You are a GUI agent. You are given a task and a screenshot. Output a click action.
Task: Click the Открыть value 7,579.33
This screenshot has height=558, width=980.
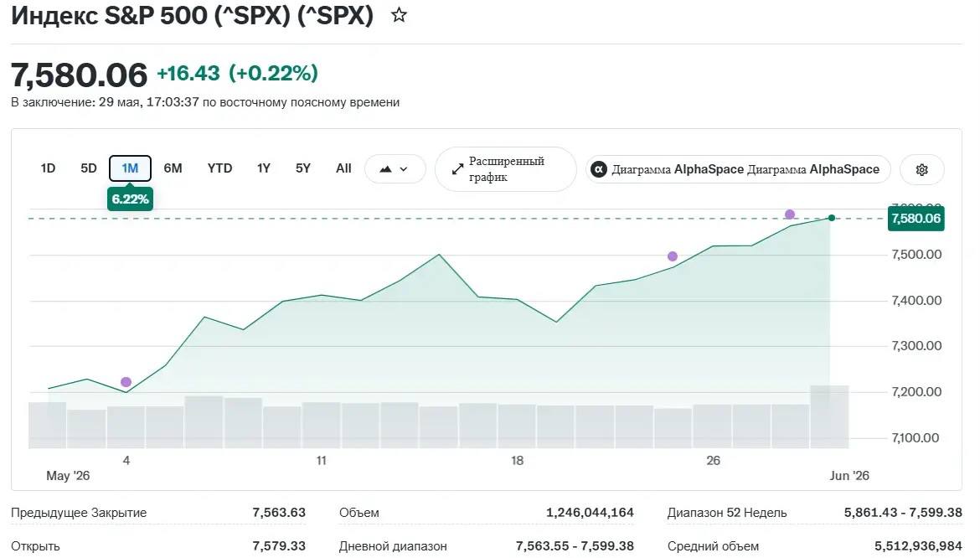tap(279, 546)
